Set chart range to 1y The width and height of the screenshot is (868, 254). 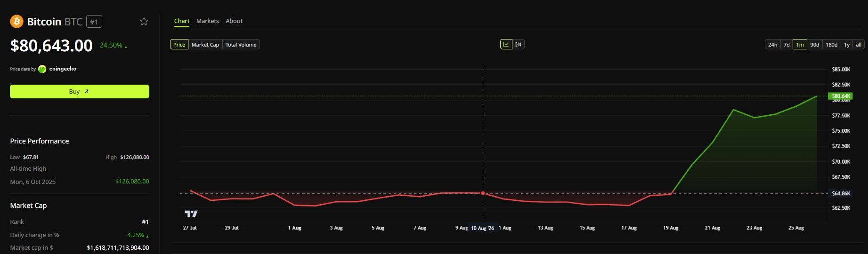pos(847,44)
